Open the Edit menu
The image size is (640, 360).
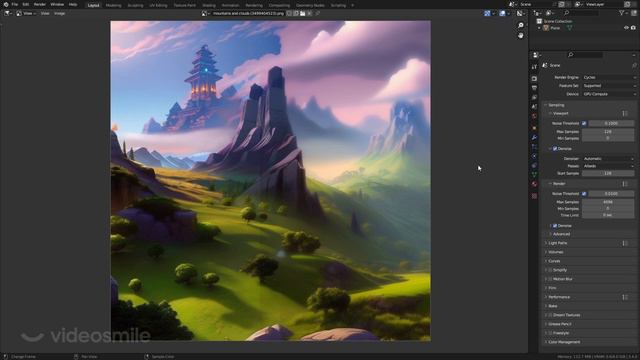[26, 4]
